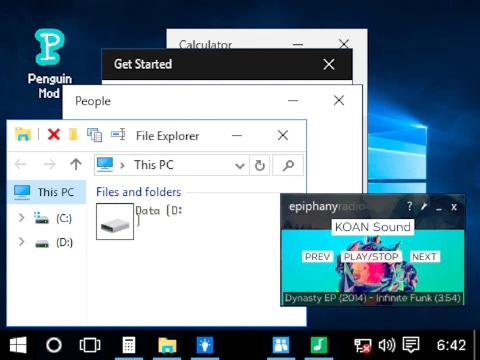480x360 pixels.
Task: Expand the (D:) drive tree node
Action: coord(22,241)
